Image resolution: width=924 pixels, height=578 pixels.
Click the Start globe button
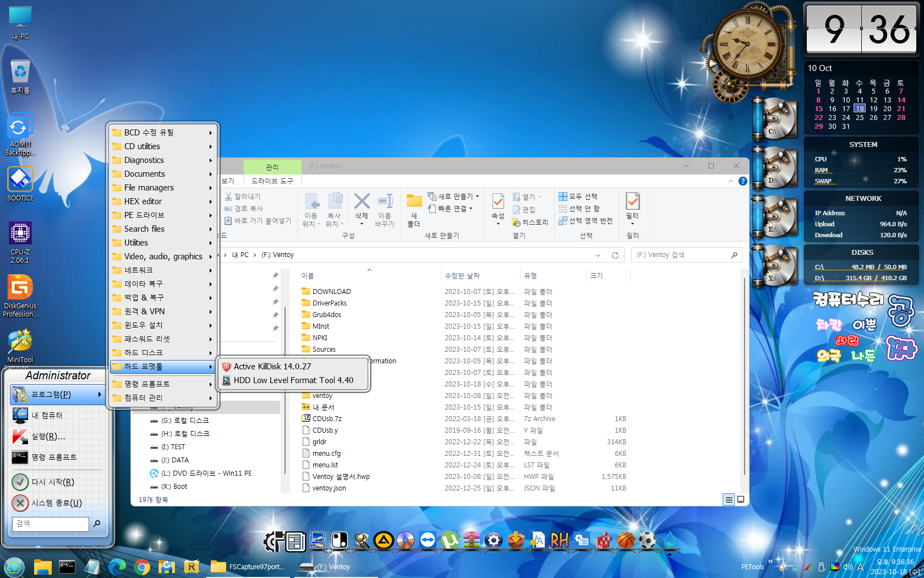pyautogui.click(x=14, y=566)
